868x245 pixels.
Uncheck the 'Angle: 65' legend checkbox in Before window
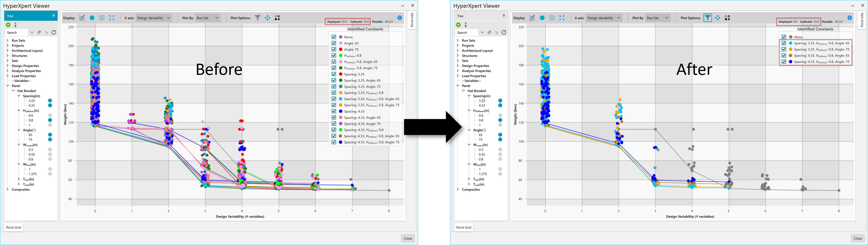(334, 43)
